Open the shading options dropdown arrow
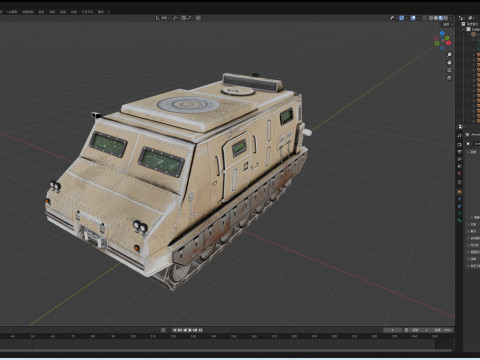 point(451,18)
